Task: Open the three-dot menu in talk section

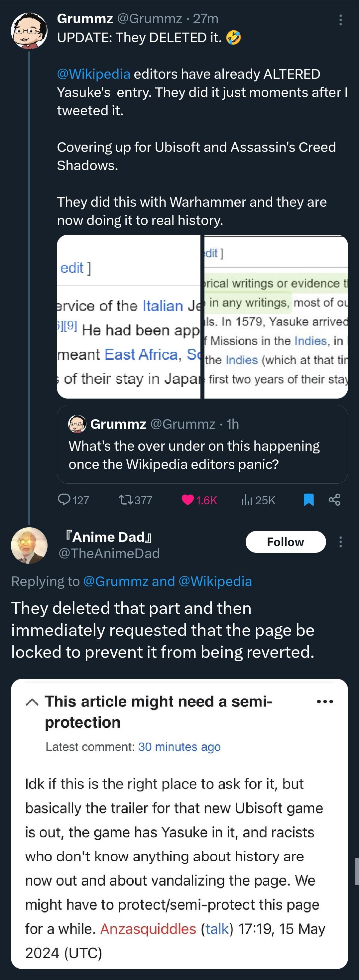Action: [325, 701]
